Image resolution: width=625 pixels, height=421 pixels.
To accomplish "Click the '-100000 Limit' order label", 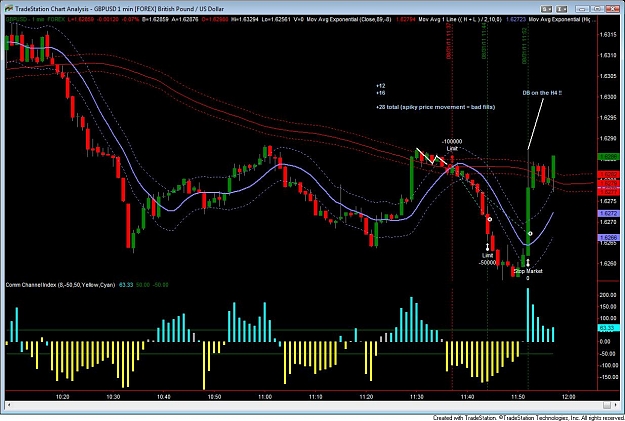I will click(x=452, y=145).
